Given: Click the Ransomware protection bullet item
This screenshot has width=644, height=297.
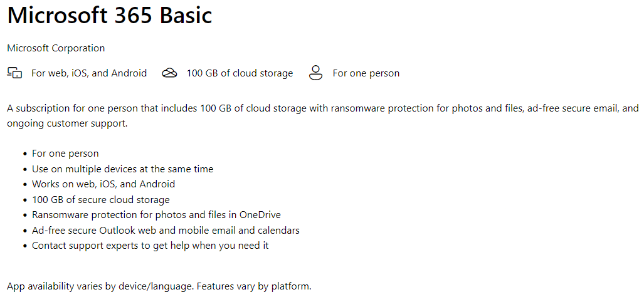Looking at the screenshot, I should click(x=157, y=214).
